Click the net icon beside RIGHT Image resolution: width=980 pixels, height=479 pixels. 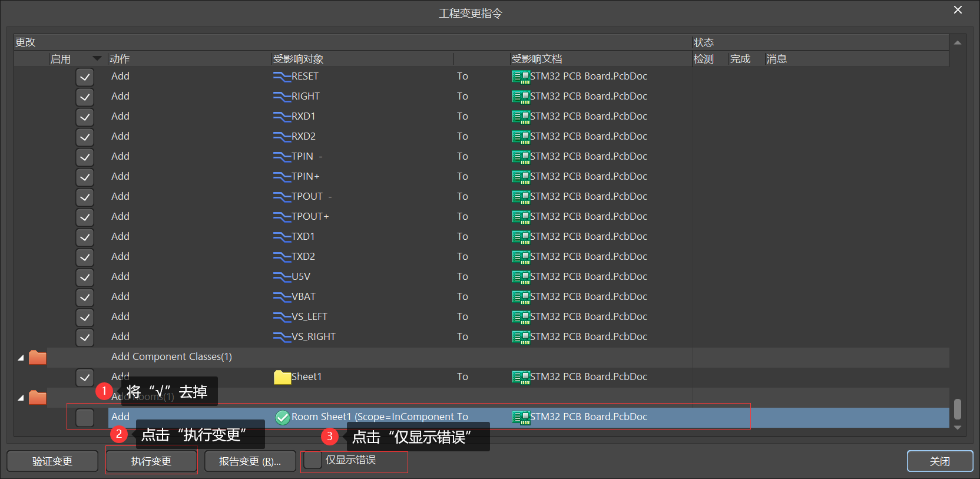(282, 97)
